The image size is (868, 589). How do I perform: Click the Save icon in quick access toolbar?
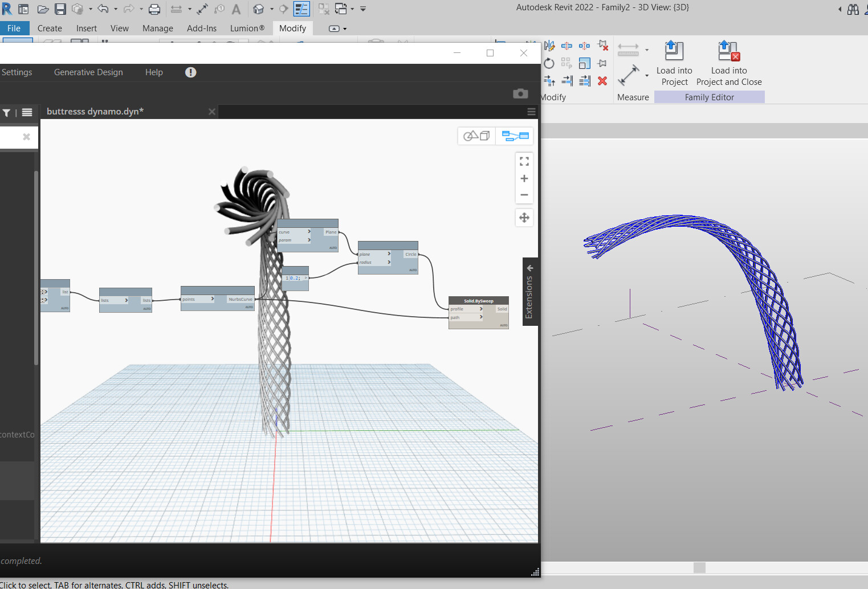(x=60, y=9)
